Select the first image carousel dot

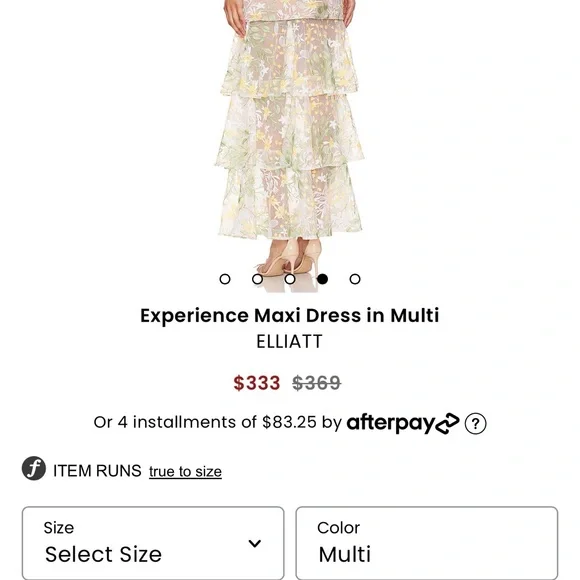click(x=225, y=279)
